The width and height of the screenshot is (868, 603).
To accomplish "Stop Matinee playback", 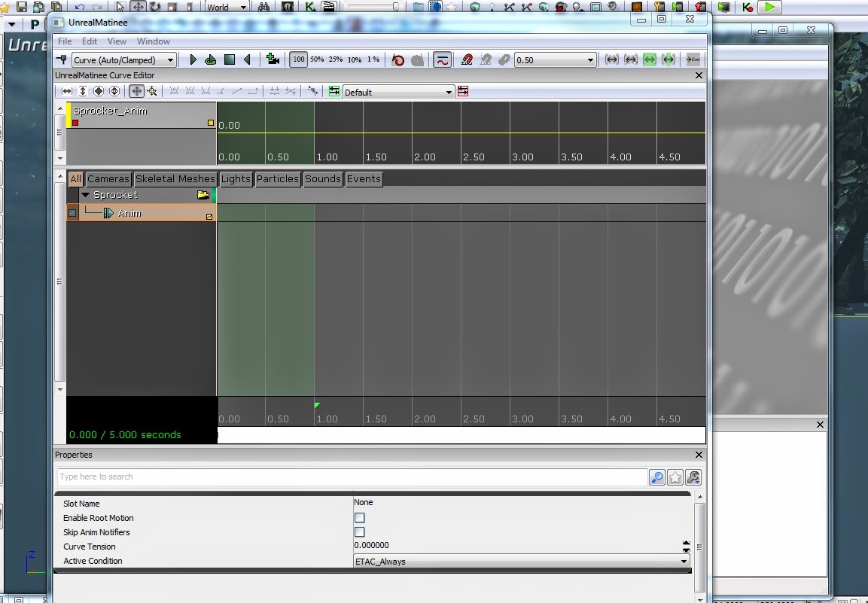I will click(x=229, y=59).
